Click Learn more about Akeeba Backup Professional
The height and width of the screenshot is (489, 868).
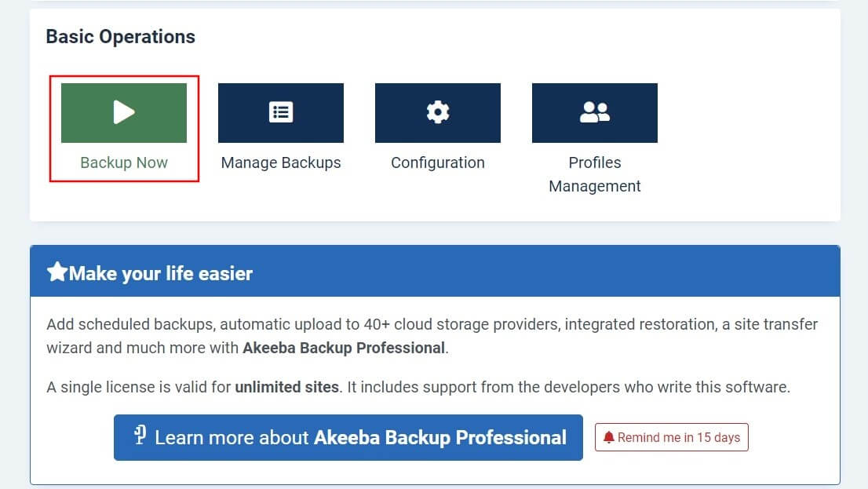click(x=348, y=437)
